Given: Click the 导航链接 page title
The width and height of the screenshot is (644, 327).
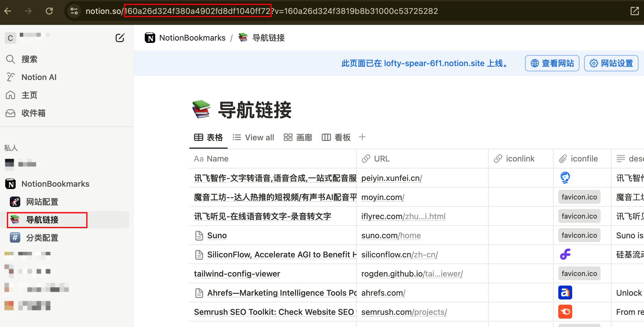Looking at the screenshot, I should [x=255, y=110].
